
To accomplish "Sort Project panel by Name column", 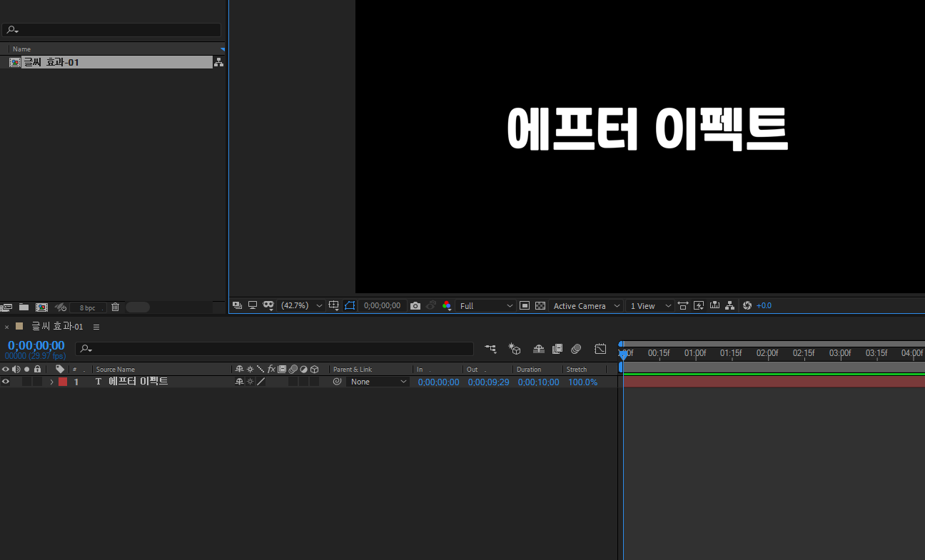I will point(21,49).
